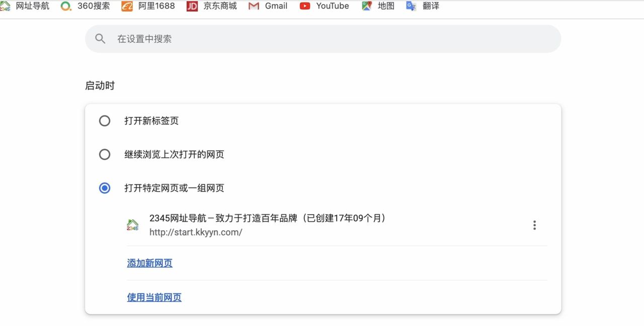Open the three-dot menu for the startup page

pos(534,225)
